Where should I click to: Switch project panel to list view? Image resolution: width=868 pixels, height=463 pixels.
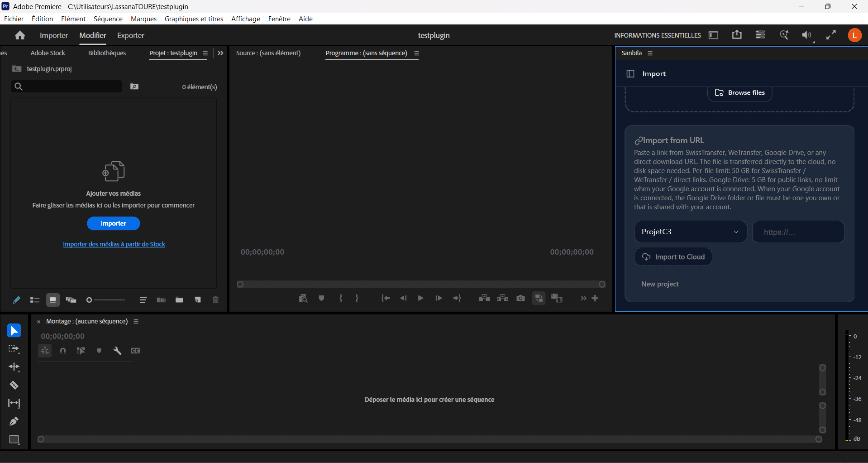point(35,300)
